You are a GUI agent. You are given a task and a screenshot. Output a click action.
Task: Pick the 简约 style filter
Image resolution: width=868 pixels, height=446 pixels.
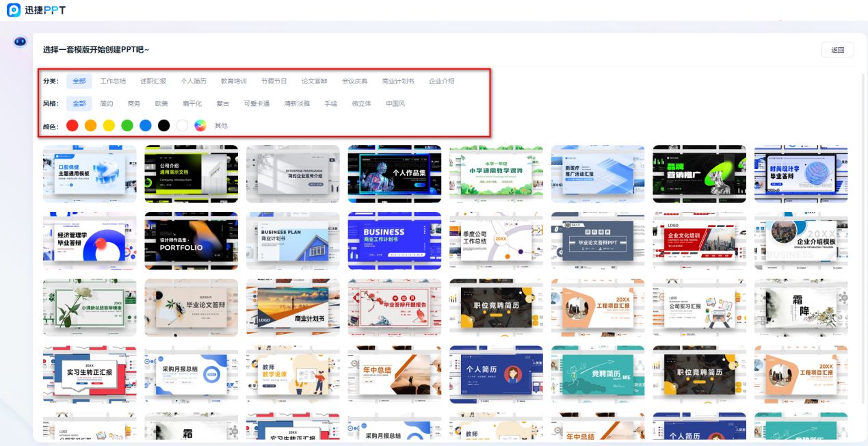pos(107,103)
